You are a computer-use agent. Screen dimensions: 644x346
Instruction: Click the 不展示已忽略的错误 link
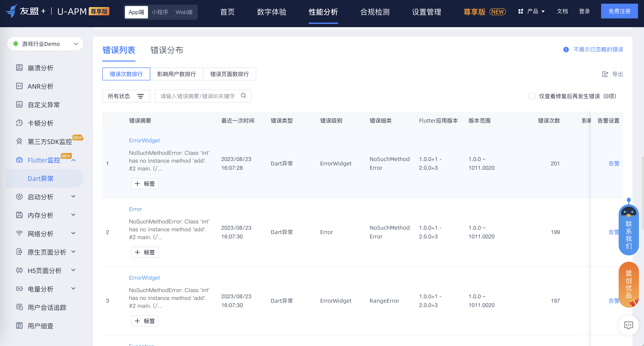point(598,50)
